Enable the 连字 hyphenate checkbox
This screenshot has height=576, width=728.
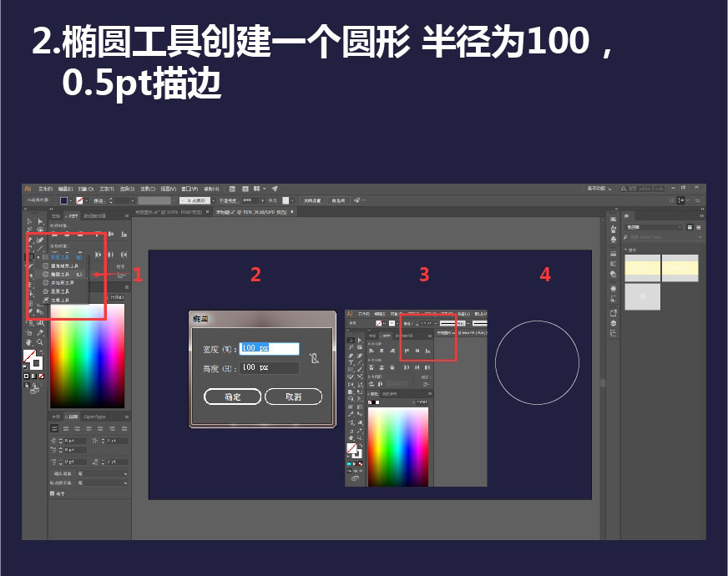pyautogui.click(x=52, y=494)
